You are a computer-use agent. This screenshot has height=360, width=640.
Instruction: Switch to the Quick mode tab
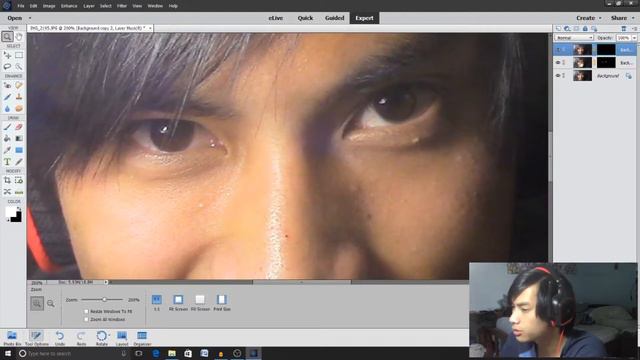305,18
